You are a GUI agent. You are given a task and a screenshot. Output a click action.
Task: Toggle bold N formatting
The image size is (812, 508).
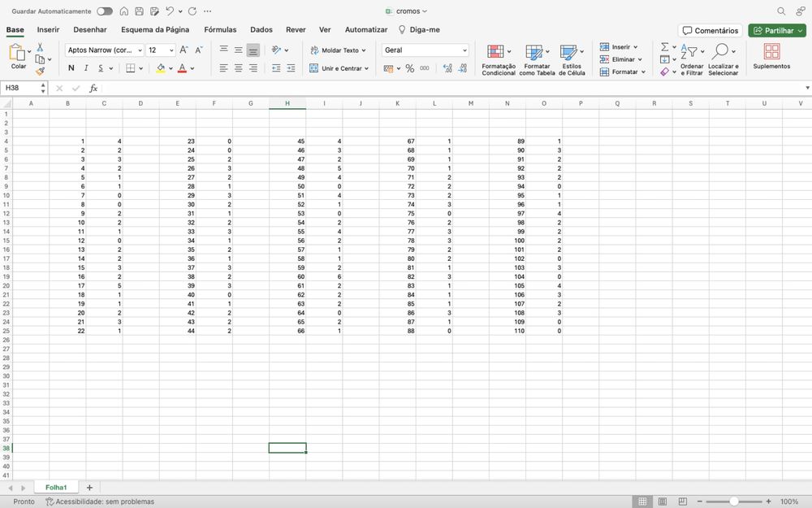pyautogui.click(x=71, y=68)
